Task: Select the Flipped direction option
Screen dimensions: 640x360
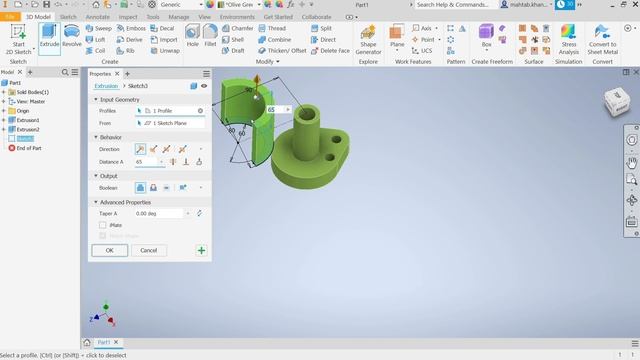Action: click(x=153, y=149)
